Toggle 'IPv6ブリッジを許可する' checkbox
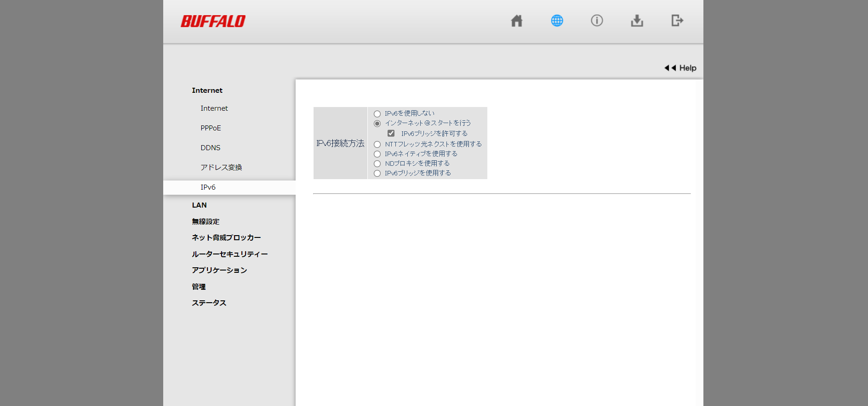Image resolution: width=868 pixels, height=406 pixels. [x=391, y=134]
